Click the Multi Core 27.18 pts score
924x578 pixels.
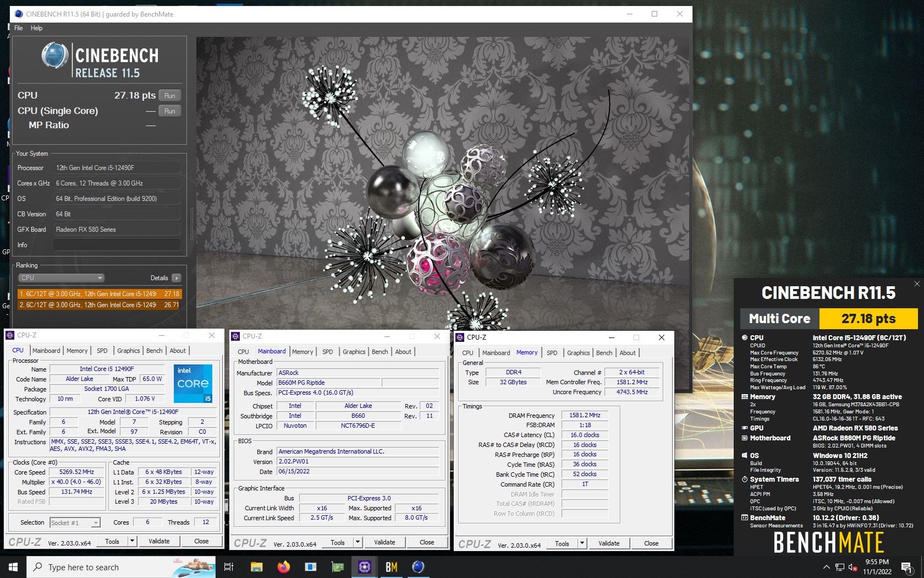point(868,319)
